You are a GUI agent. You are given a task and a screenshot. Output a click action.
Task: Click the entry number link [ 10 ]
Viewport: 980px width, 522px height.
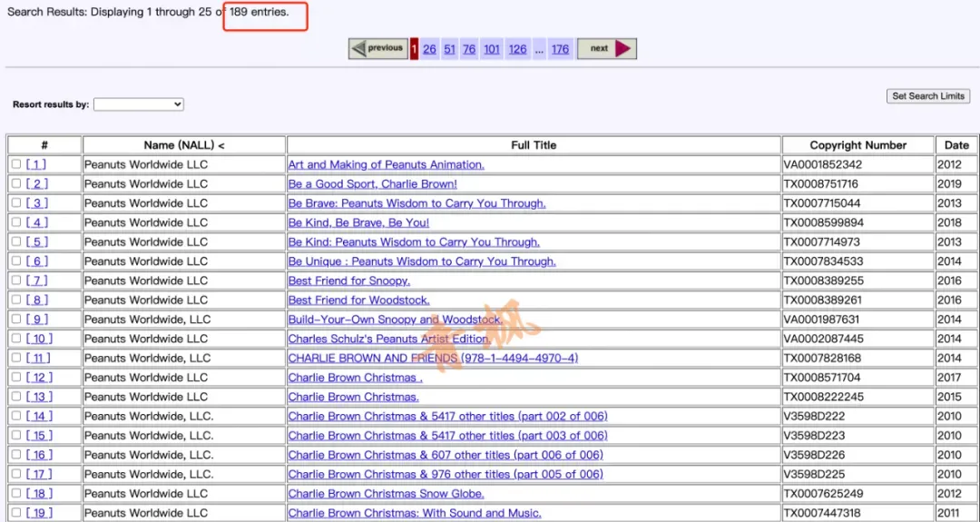click(39, 339)
